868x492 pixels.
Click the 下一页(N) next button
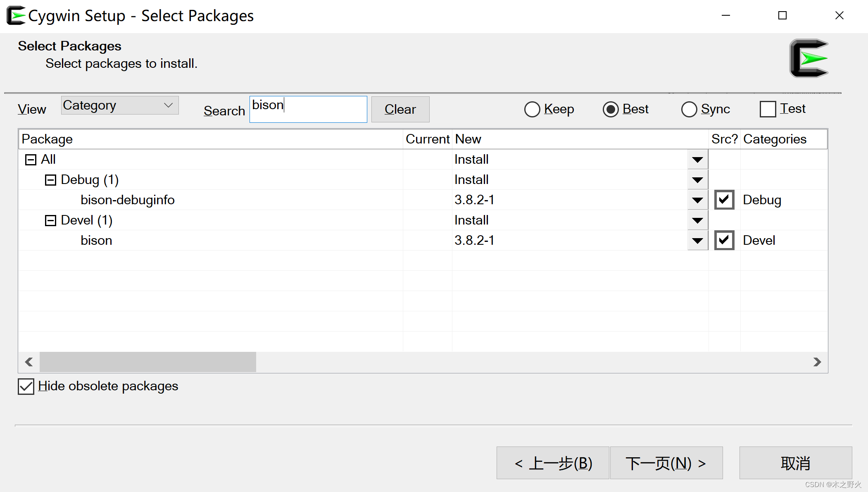pos(666,463)
